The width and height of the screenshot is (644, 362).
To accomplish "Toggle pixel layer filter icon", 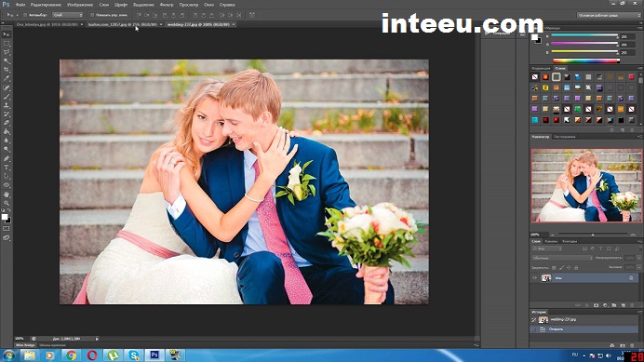I will pyautogui.click(x=584, y=248).
